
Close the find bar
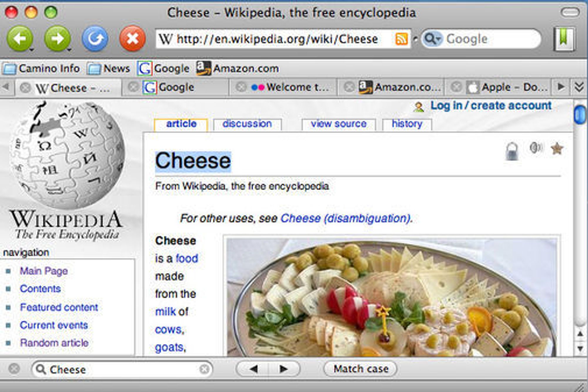(14, 369)
